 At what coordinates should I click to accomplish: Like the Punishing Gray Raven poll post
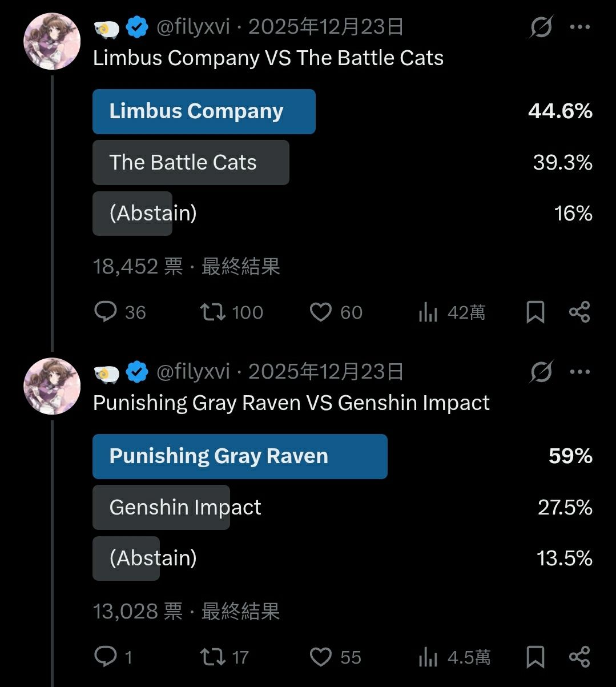(x=320, y=657)
